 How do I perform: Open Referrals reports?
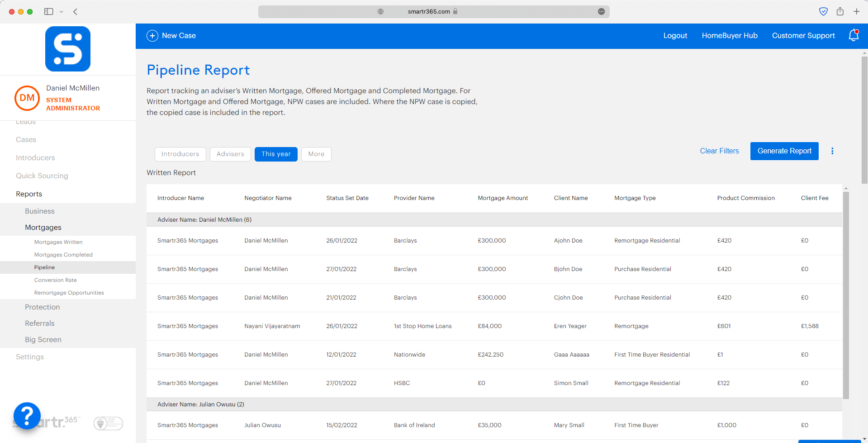(x=39, y=323)
